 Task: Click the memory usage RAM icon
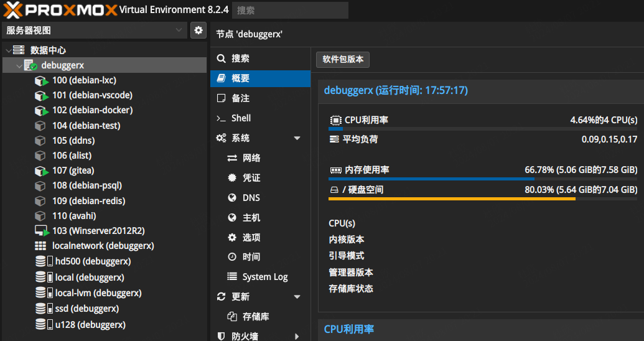(x=335, y=170)
